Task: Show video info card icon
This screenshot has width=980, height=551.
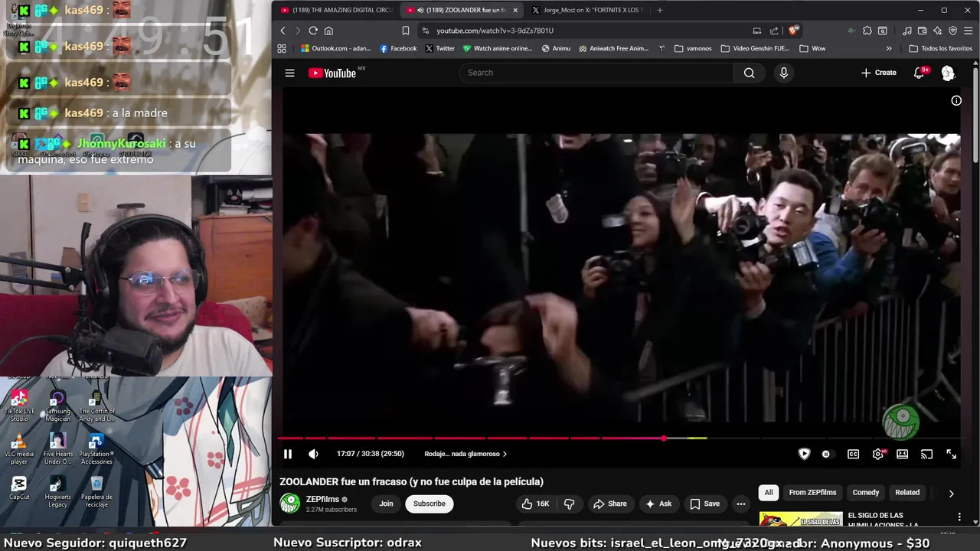Action: tap(956, 100)
